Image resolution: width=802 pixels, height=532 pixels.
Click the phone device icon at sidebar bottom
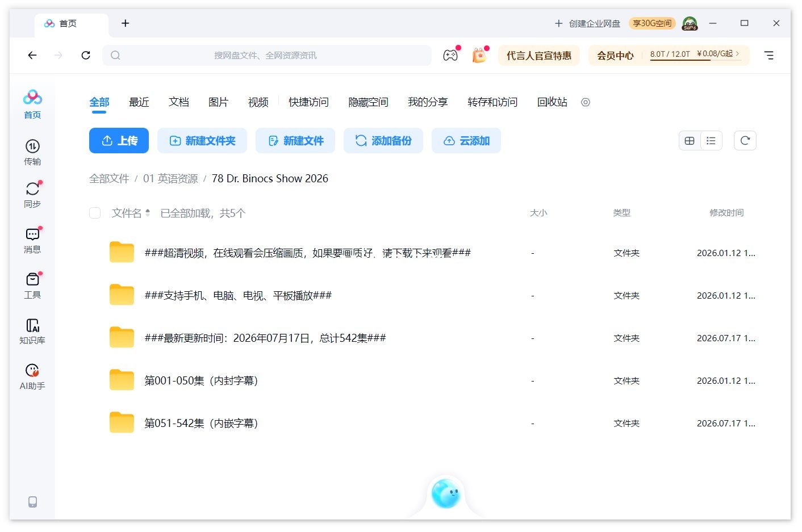tap(32, 502)
